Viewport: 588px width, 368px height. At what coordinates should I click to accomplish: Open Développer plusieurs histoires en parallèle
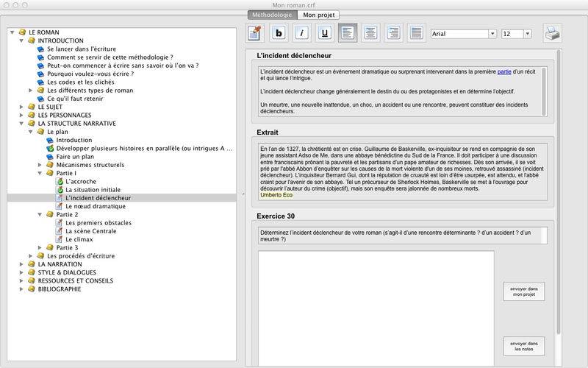[144, 149]
